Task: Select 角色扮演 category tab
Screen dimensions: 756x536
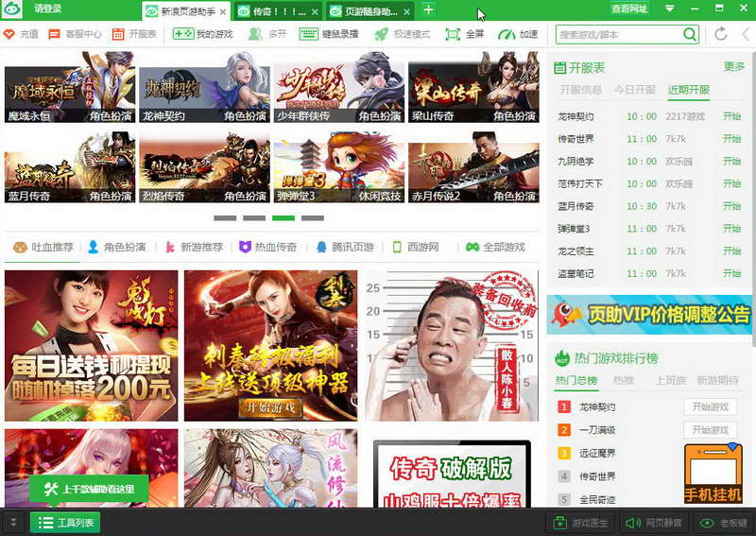Action: (x=116, y=247)
